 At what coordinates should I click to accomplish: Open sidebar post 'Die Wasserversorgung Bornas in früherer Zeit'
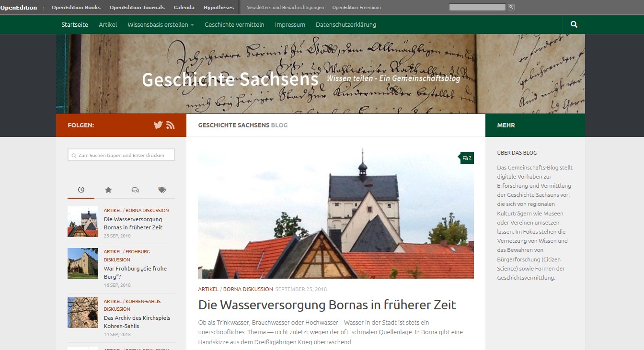(x=133, y=223)
